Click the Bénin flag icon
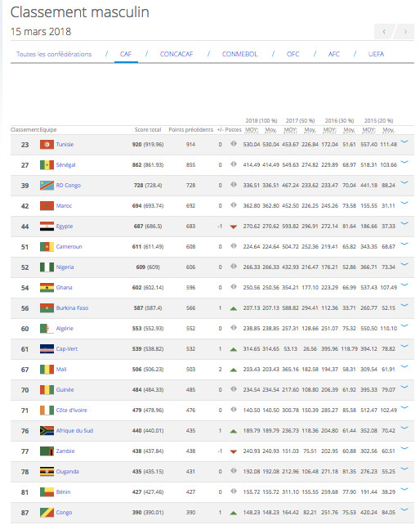420x525 pixels. [47, 491]
